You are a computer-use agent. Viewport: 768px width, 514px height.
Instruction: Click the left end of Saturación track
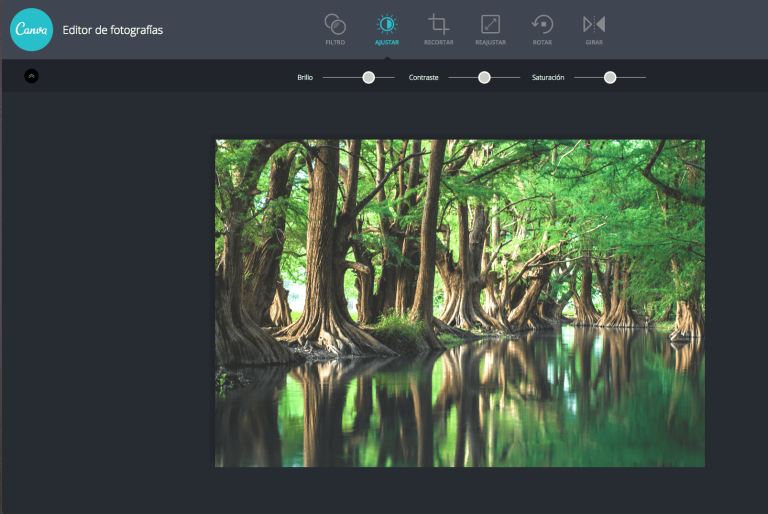577,77
